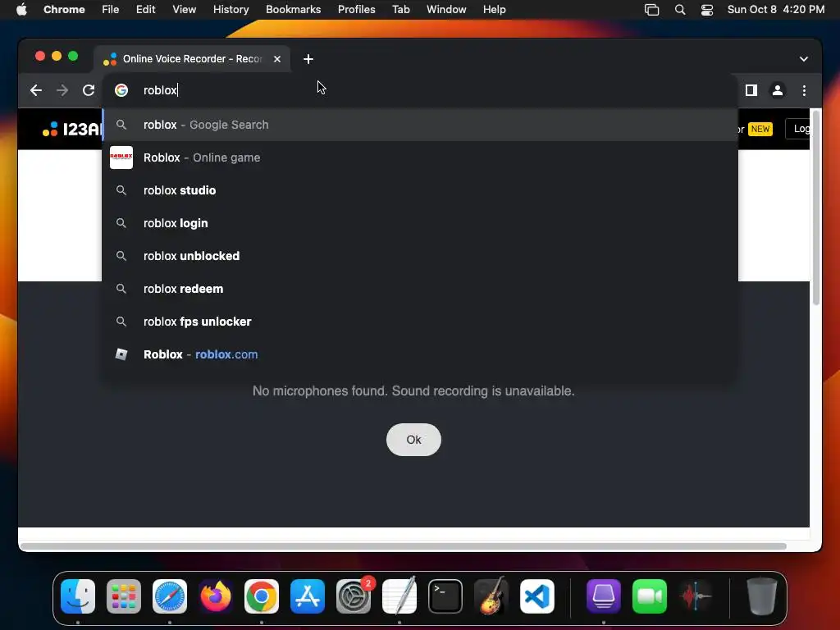Viewport: 840px width, 630px height.
Task: Open System Settings from the dock
Action: pos(354,596)
